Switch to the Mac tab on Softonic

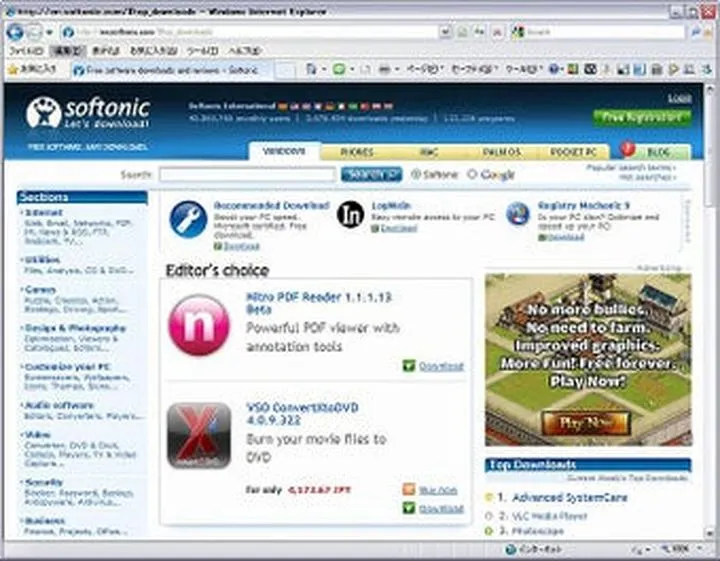tap(428, 152)
